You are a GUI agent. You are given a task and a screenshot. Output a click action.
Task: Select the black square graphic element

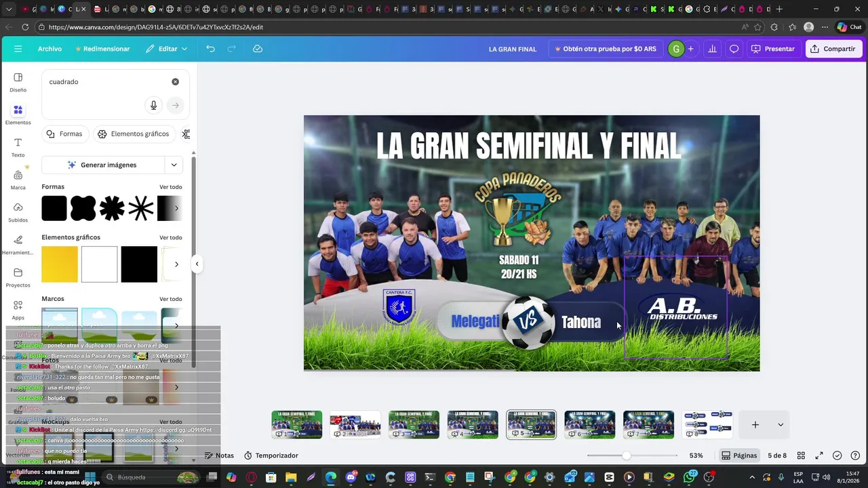tap(139, 264)
